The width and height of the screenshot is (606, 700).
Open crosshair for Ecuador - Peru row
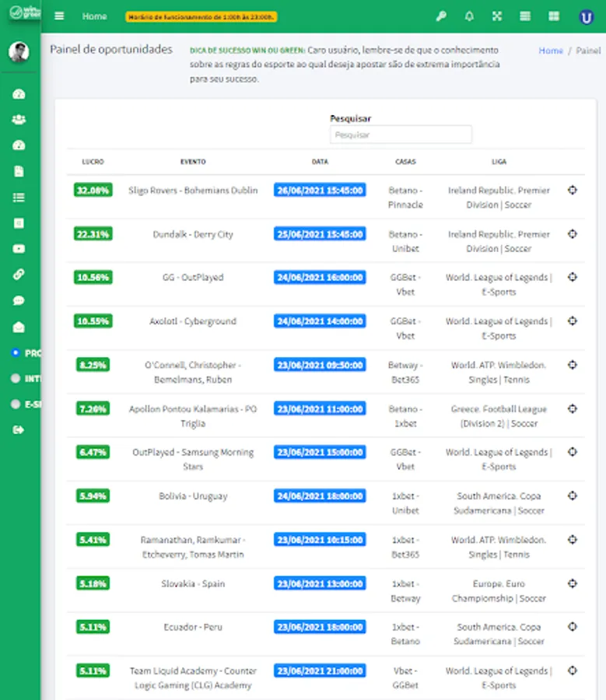(x=573, y=627)
